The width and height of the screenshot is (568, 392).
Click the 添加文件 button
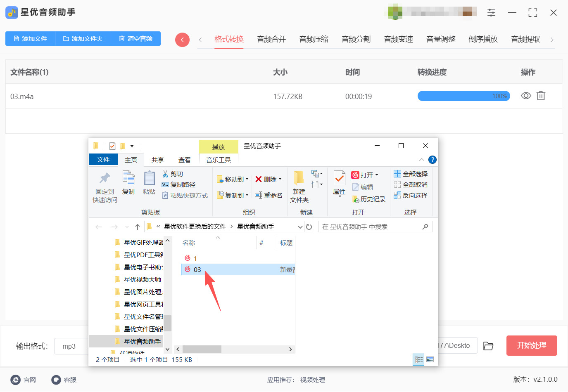(30, 39)
